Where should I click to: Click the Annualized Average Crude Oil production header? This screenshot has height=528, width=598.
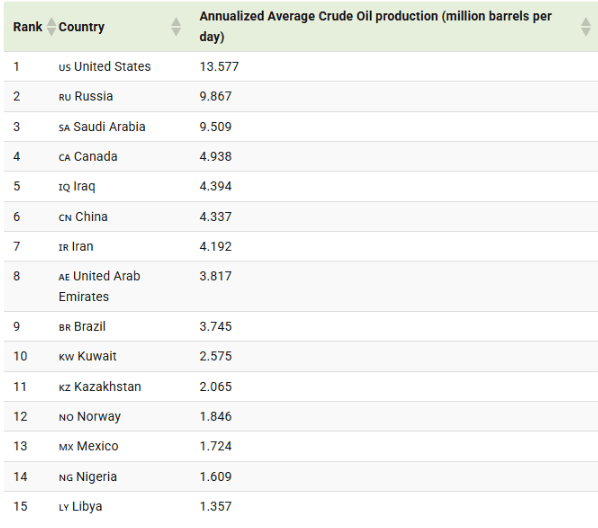coord(376,26)
